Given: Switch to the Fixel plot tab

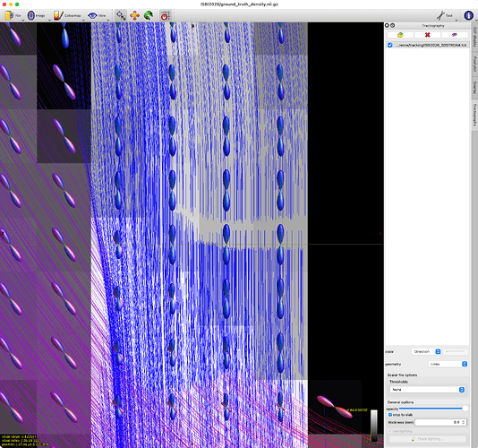Looking at the screenshot, I should click(474, 64).
